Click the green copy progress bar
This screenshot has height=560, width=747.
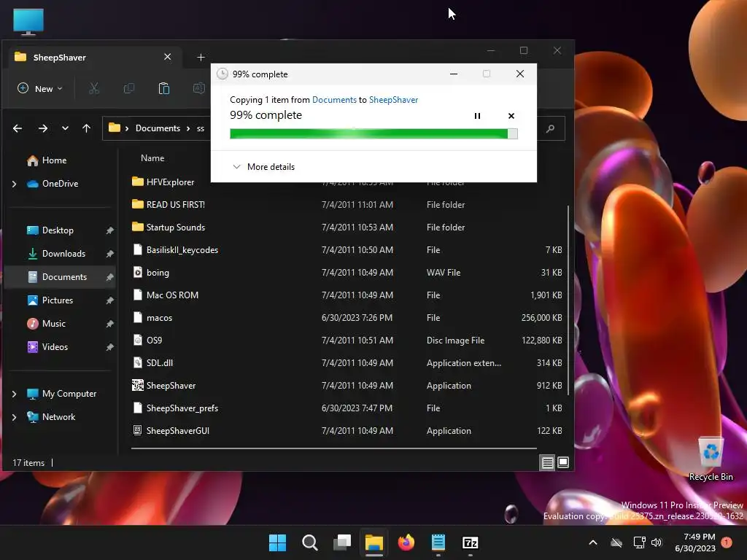tap(373, 134)
